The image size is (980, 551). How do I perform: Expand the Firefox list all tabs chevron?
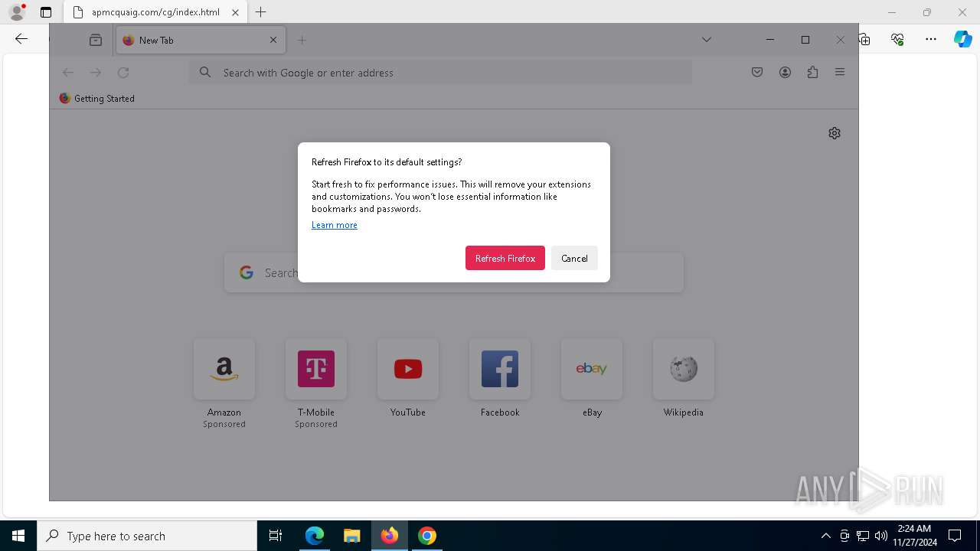tap(707, 40)
